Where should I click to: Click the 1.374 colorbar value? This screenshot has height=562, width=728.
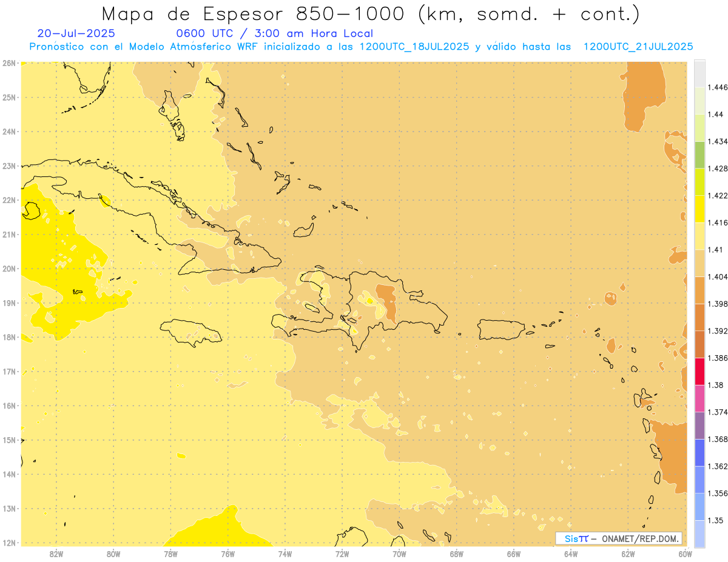point(718,412)
